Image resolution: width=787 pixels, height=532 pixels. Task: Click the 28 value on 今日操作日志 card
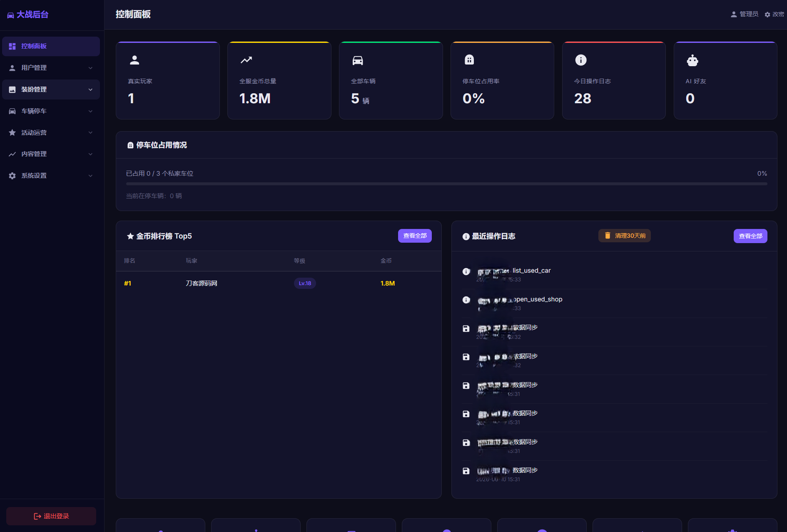click(583, 99)
